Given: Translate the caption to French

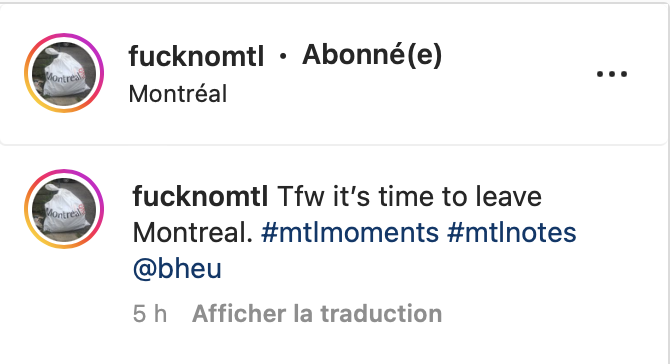Looking at the screenshot, I should coord(317,314).
